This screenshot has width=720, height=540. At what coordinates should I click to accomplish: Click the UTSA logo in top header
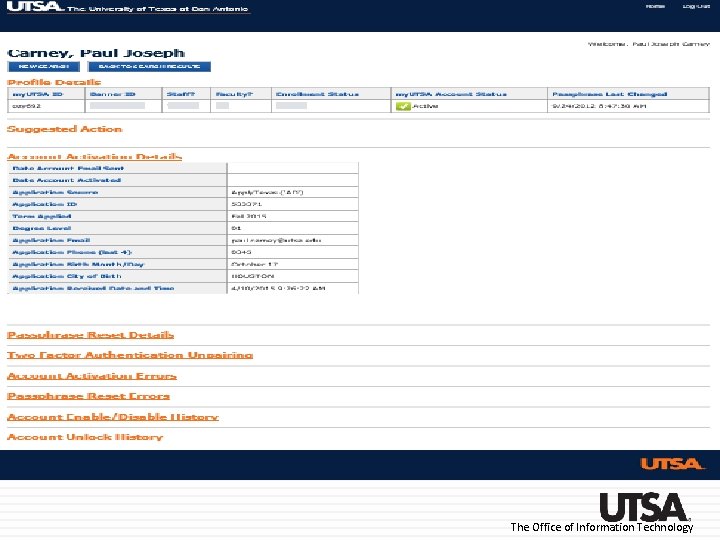[35, 7]
